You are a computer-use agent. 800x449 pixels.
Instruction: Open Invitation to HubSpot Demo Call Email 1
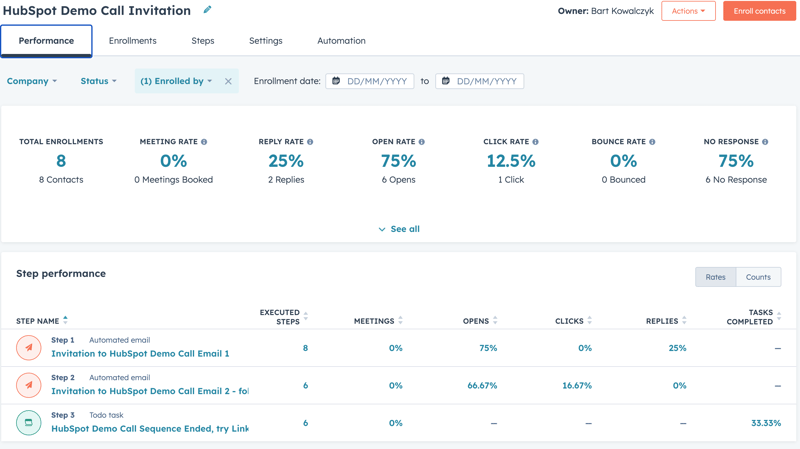click(x=140, y=354)
